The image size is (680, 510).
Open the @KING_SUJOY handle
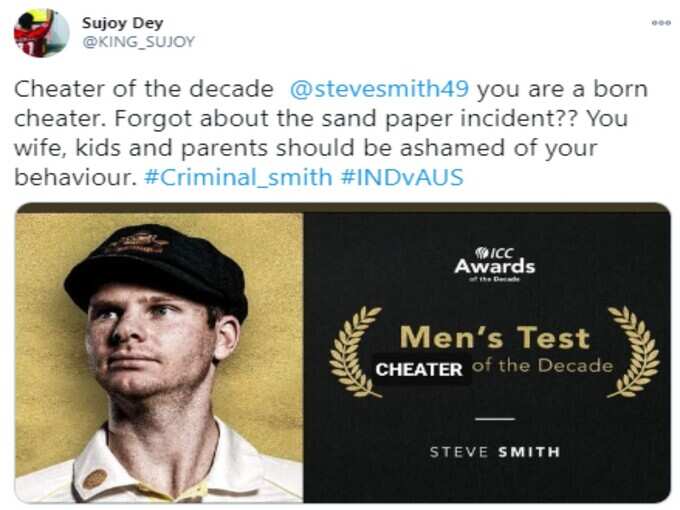tap(138, 42)
